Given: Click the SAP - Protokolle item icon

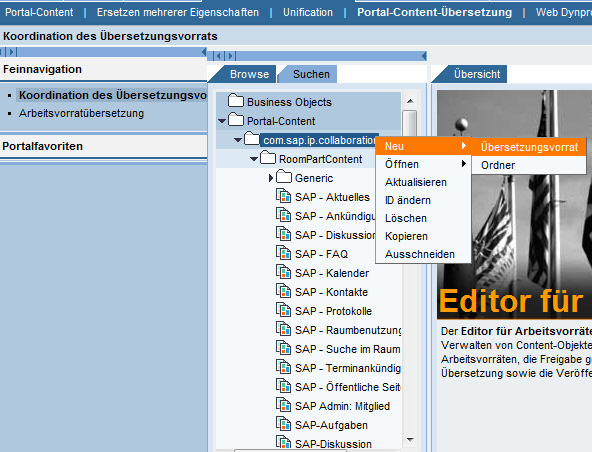Looking at the screenshot, I should [284, 310].
